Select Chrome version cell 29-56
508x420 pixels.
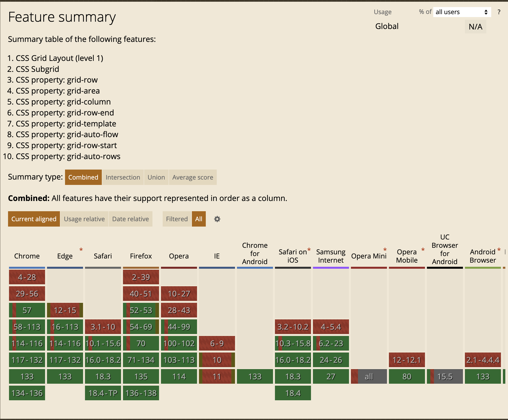pyautogui.click(x=27, y=294)
